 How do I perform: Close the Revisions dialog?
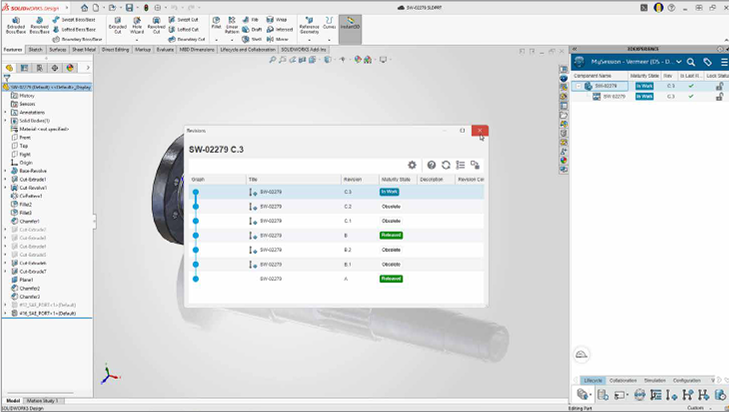480,131
